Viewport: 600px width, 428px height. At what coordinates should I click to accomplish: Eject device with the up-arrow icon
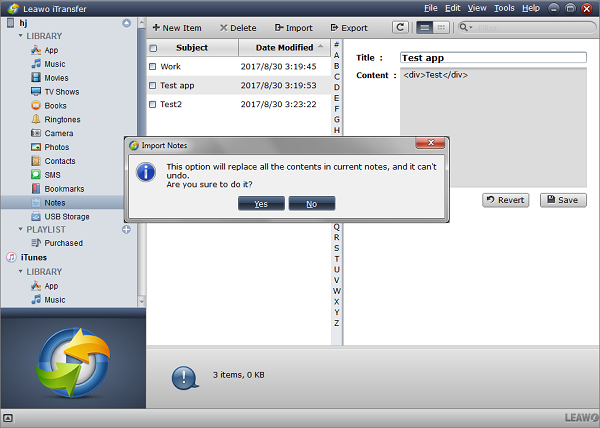[x=127, y=23]
